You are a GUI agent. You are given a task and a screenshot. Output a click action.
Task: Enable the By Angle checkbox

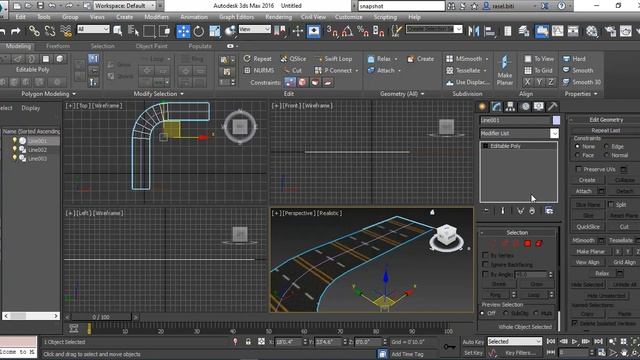point(485,274)
